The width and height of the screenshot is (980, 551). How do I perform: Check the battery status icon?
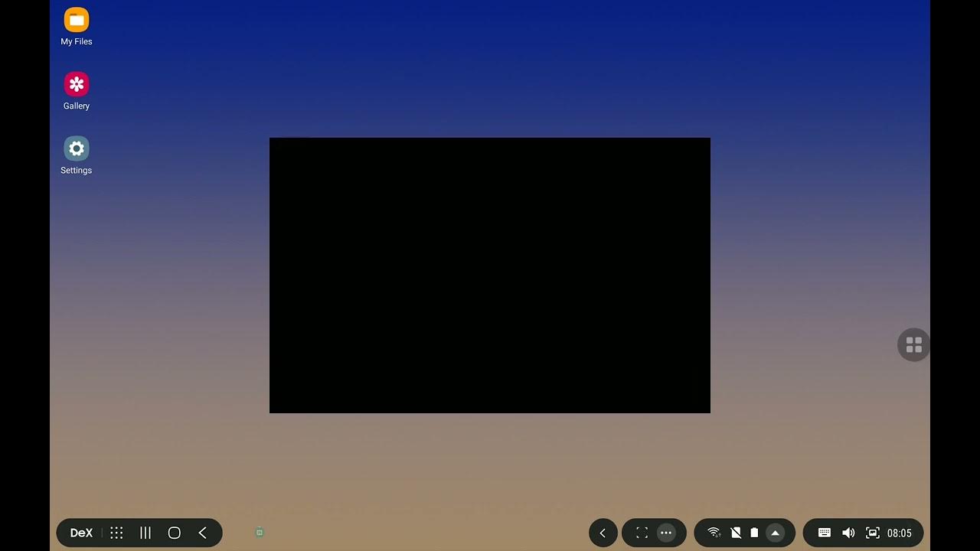[x=754, y=533]
